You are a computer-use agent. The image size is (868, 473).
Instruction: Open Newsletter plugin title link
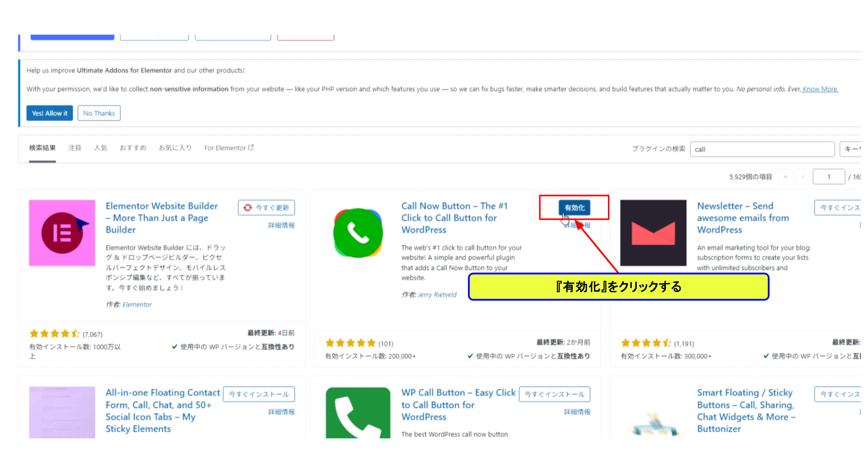(x=743, y=218)
